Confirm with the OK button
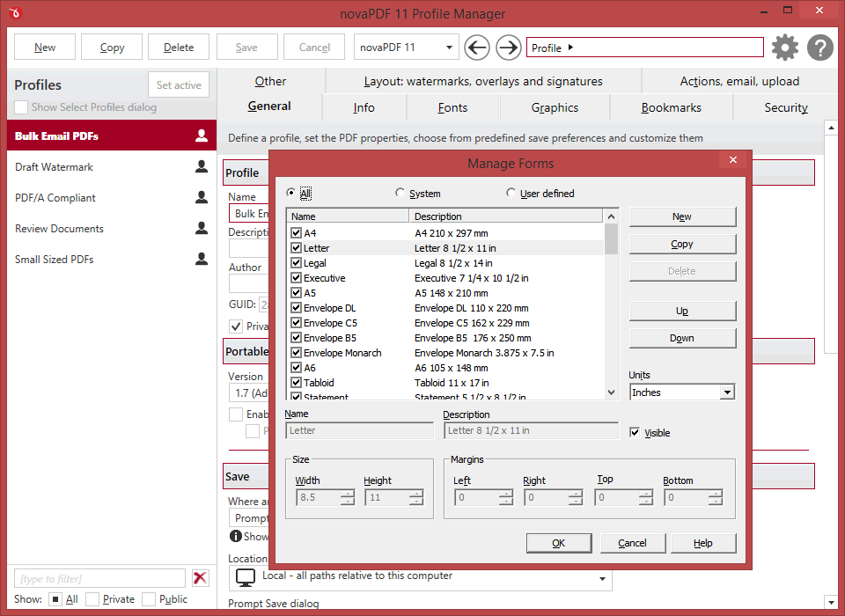 (559, 543)
